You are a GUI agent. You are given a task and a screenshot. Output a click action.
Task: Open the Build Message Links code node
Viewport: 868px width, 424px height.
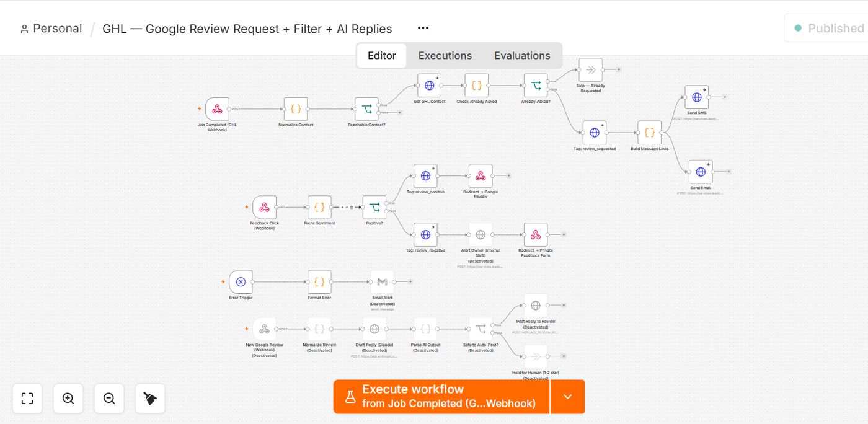[x=649, y=133]
